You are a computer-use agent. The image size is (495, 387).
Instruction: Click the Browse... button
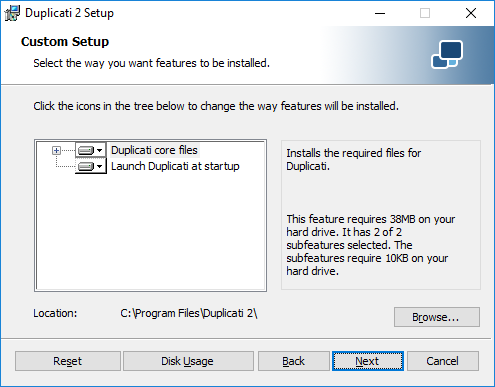[437, 317]
